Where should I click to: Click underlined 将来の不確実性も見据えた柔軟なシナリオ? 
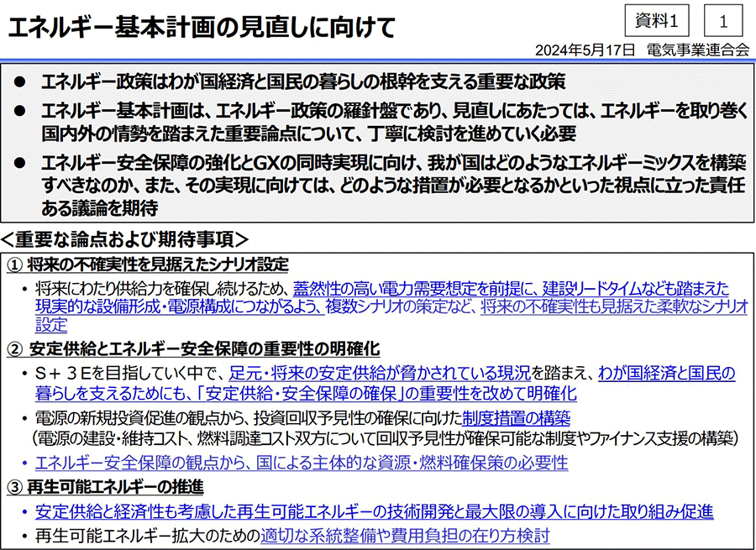click(614, 306)
